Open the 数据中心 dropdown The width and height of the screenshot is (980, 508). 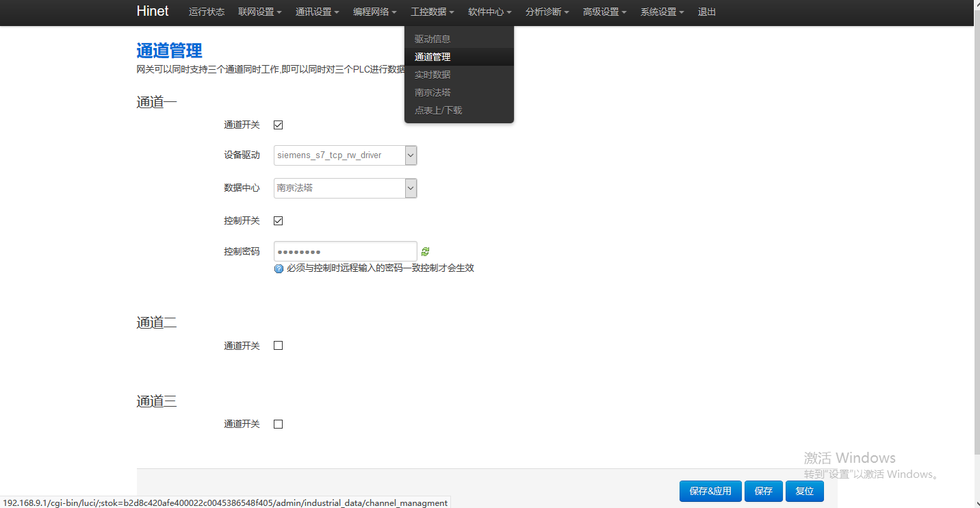345,188
